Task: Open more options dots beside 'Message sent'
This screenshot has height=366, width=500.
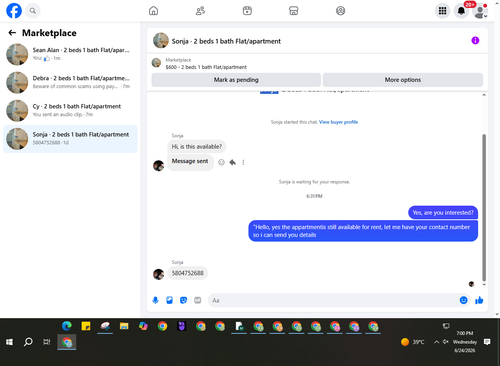Action: pos(243,162)
